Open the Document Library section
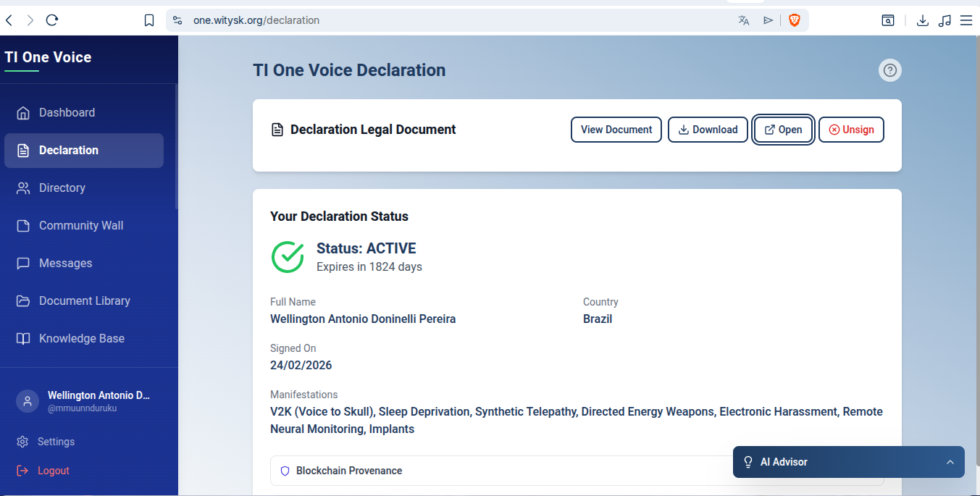Screen dimensions: 980x496 pyautogui.click(x=84, y=301)
